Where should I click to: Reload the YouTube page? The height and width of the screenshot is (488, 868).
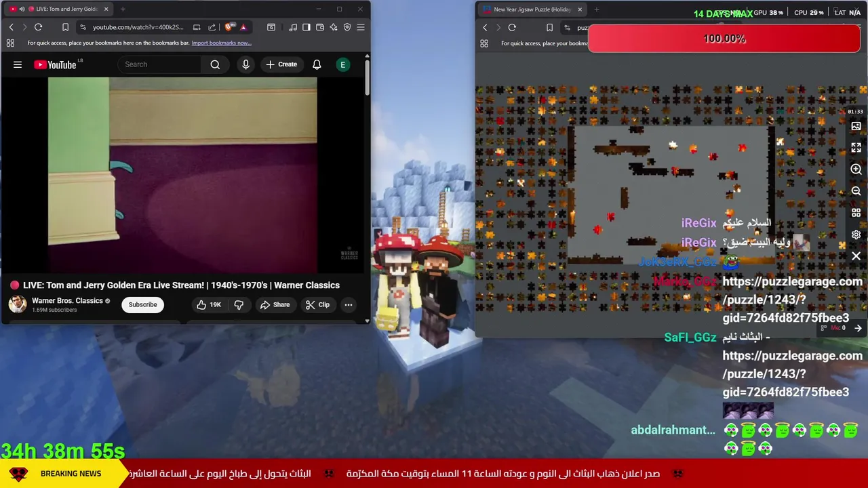click(39, 27)
